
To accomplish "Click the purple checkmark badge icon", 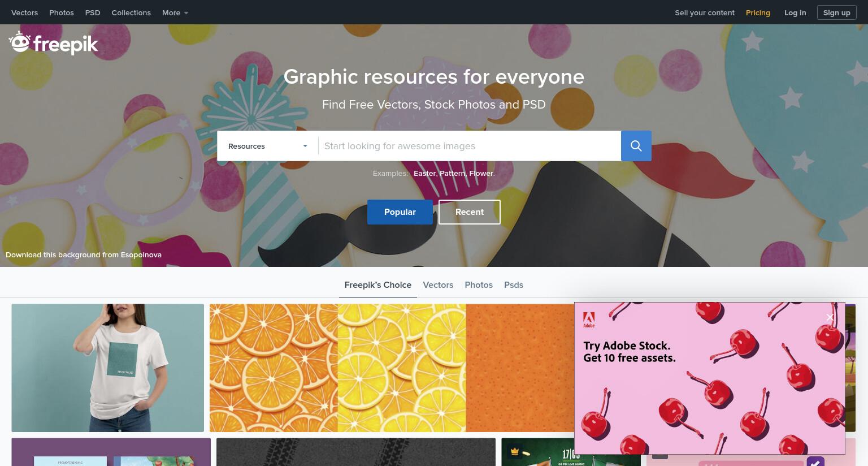I will coord(815,461).
